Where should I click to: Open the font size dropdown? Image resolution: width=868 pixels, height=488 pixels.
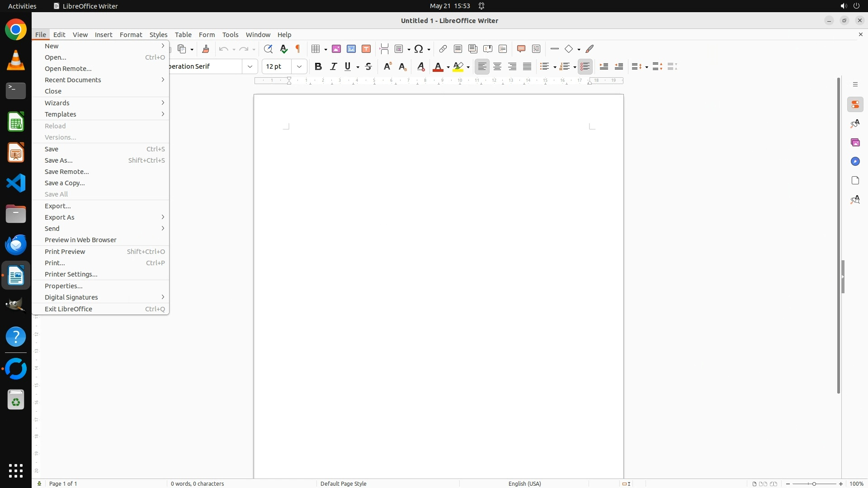(299, 66)
